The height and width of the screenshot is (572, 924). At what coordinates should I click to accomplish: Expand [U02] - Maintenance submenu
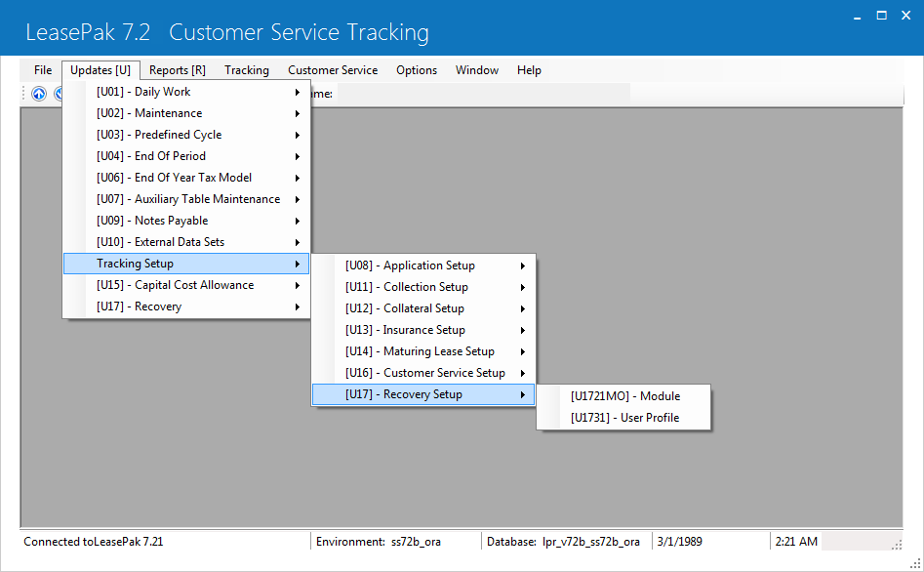click(x=186, y=113)
